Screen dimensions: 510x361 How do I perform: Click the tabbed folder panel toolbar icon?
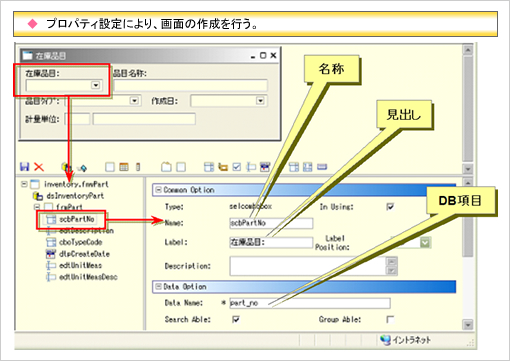pyautogui.click(x=166, y=167)
